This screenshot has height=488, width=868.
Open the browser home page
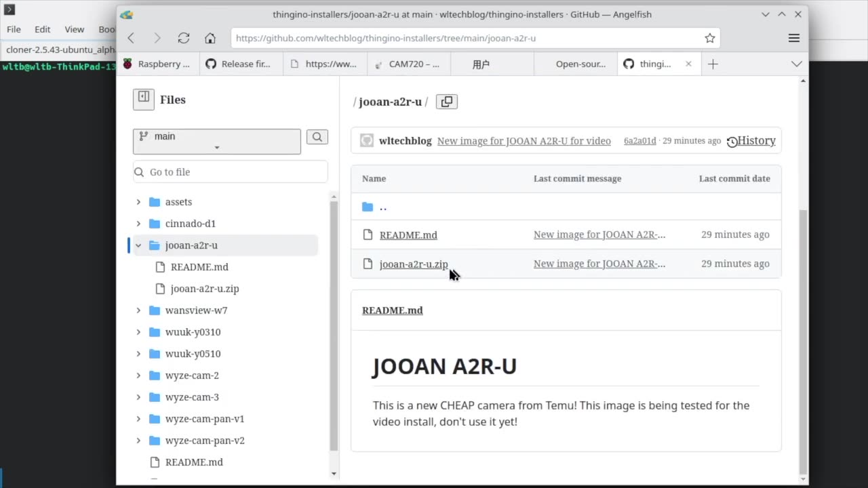pos(210,38)
